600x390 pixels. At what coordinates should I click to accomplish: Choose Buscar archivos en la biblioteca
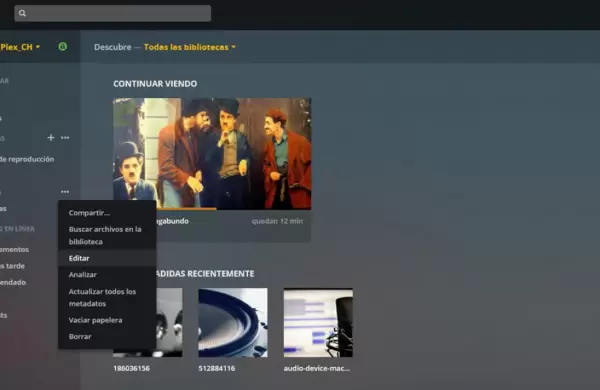pos(107,235)
